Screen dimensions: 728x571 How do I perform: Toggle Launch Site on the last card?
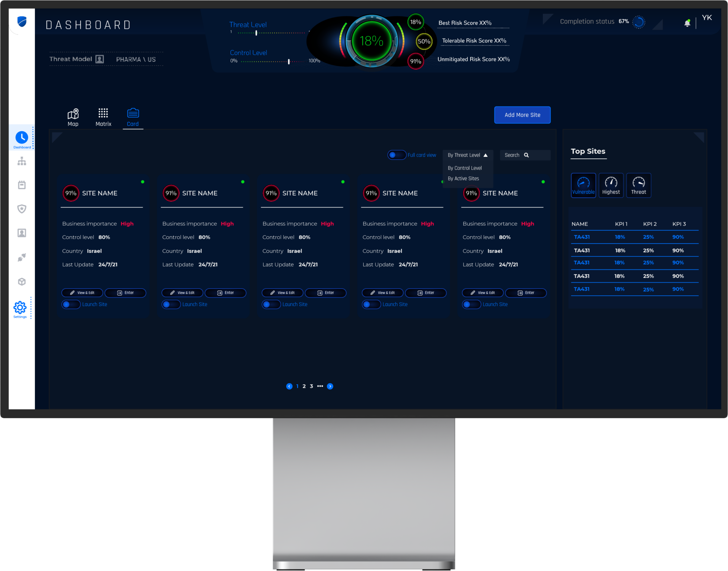click(x=471, y=305)
